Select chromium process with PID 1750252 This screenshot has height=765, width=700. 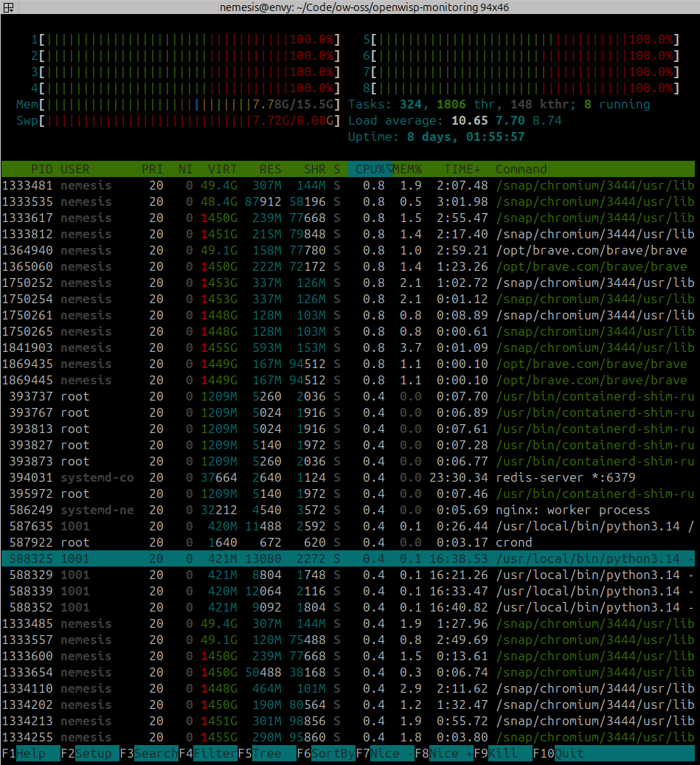(348, 283)
